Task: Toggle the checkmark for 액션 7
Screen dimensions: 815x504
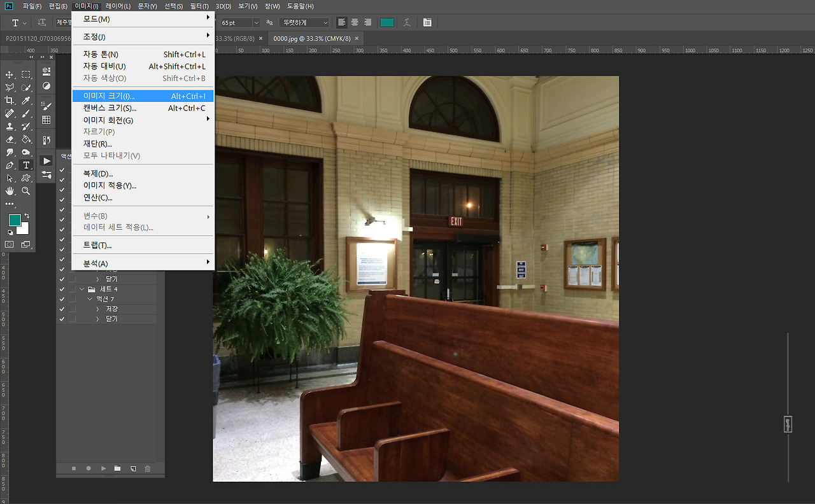Action: (x=62, y=299)
